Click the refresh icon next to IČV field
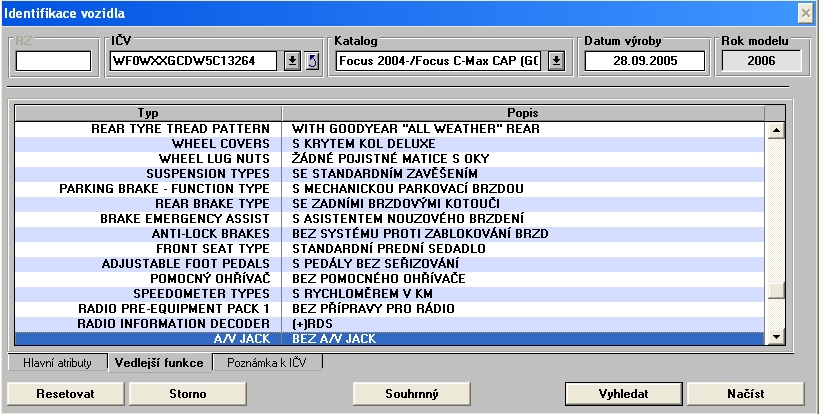 click(x=310, y=61)
